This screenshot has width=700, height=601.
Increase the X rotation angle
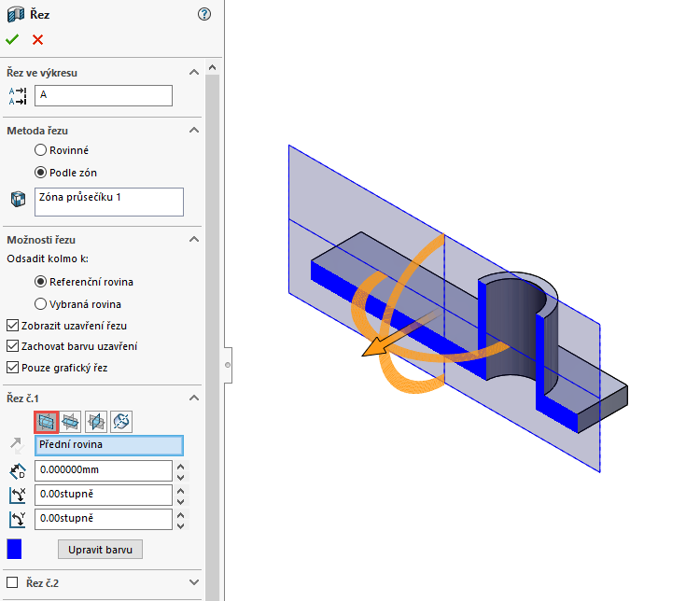pyautogui.click(x=181, y=491)
